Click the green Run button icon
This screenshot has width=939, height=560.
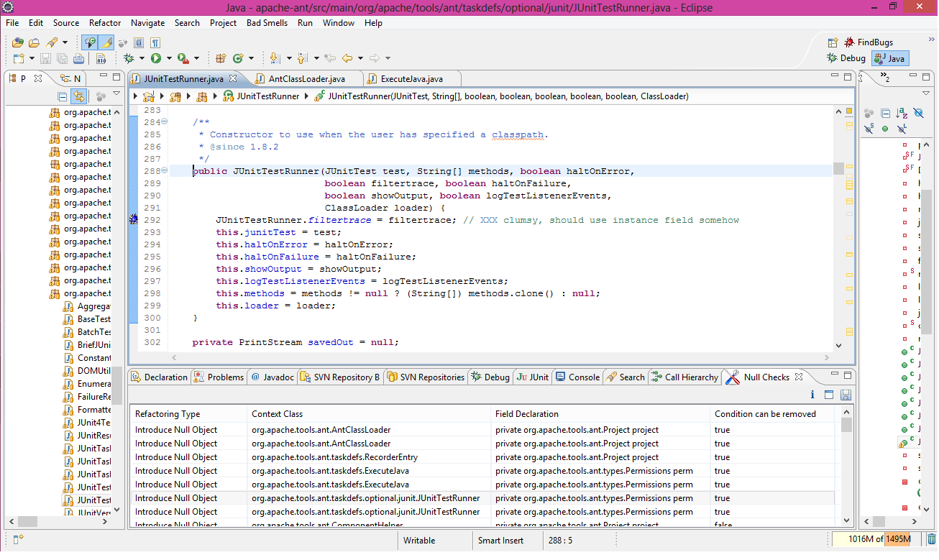coord(155,58)
